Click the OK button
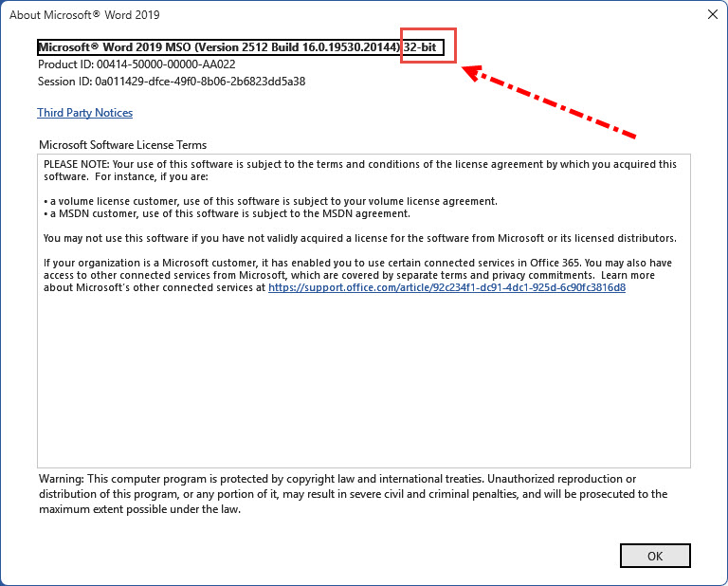728x586 pixels. [655, 555]
